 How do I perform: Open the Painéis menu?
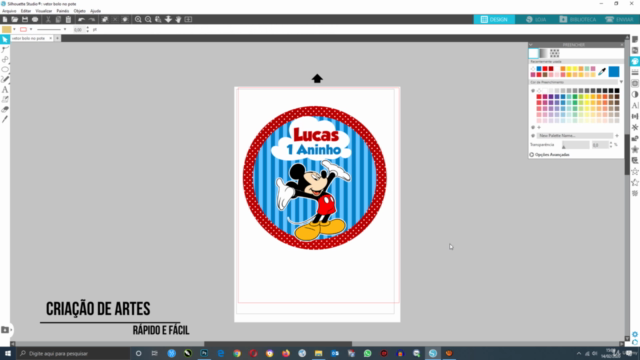click(x=62, y=11)
